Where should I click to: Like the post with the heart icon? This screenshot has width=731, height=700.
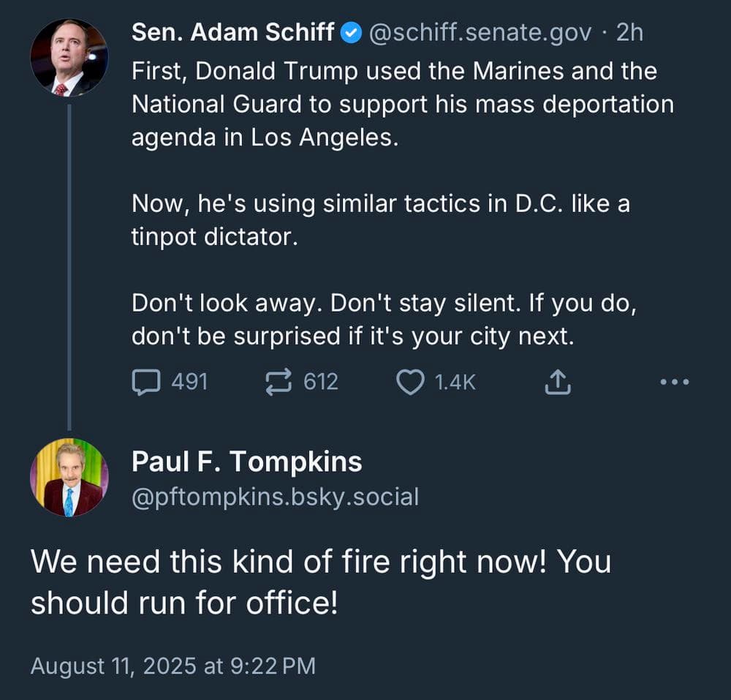[x=410, y=382]
